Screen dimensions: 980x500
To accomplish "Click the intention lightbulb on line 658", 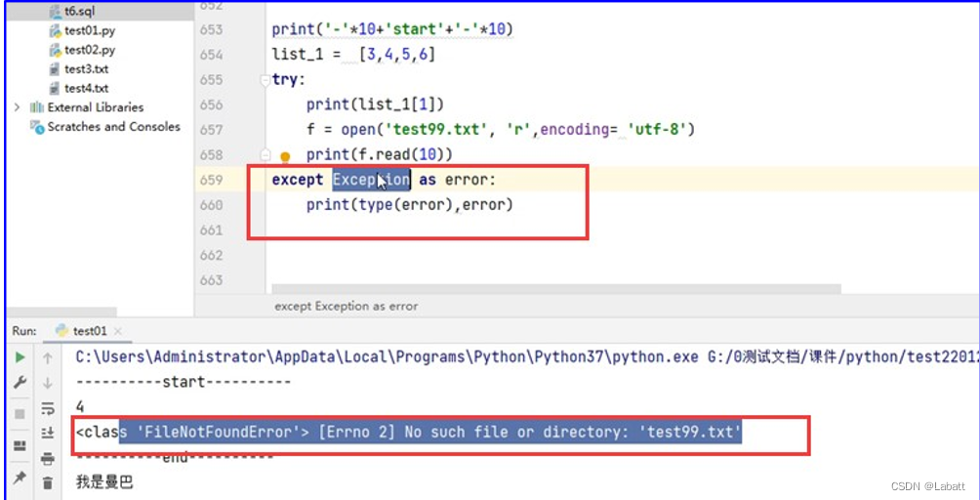I will [285, 156].
